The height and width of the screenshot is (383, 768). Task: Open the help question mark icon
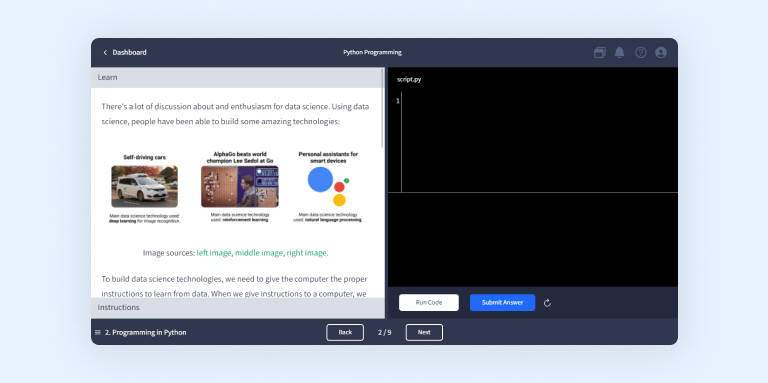[641, 52]
